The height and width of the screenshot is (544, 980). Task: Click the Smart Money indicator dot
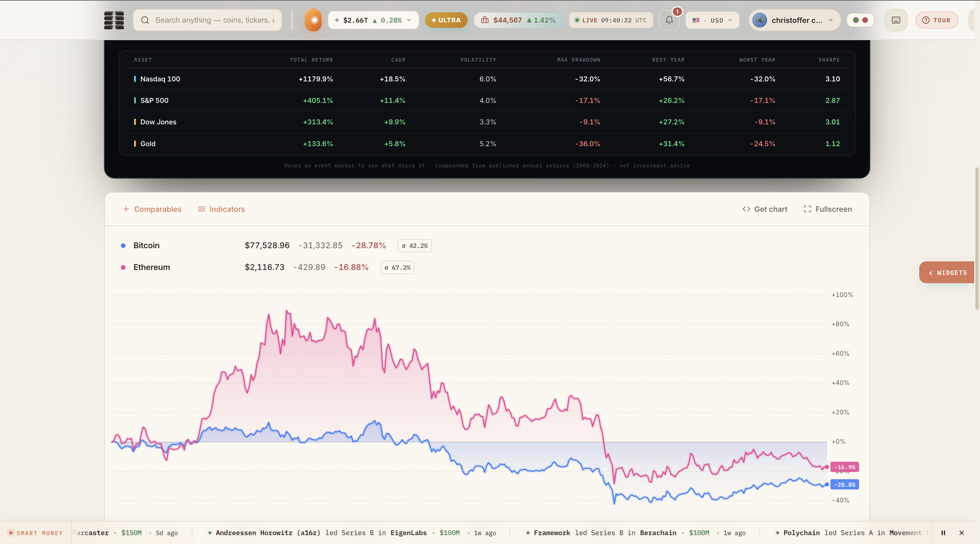(x=11, y=533)
